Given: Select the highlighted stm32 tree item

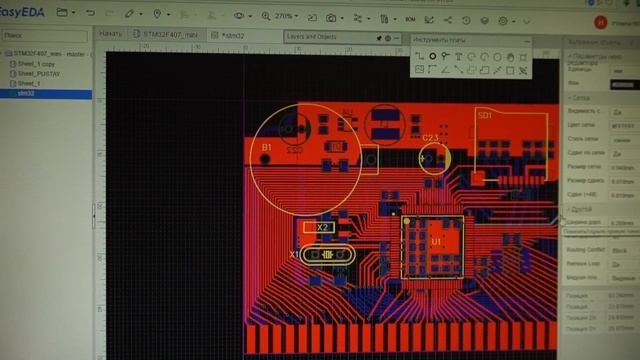Looking at the screenshot, I should point(46,94).
